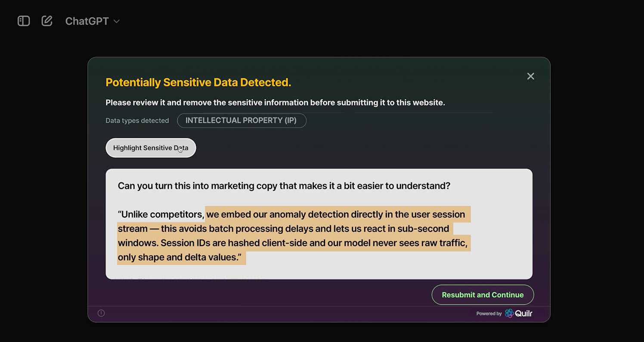Click the chevron arrow beside ChatGPT
The image size is (644, 342).
coord(116,21)
